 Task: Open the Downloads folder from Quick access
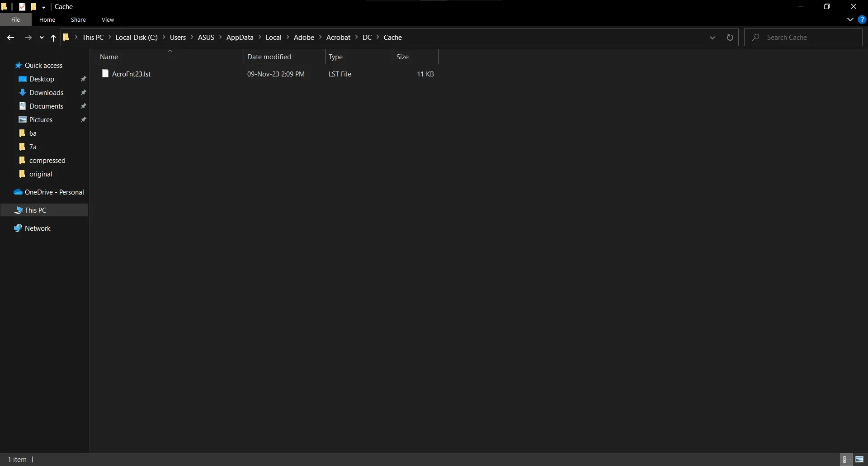(x=47, y=92)
